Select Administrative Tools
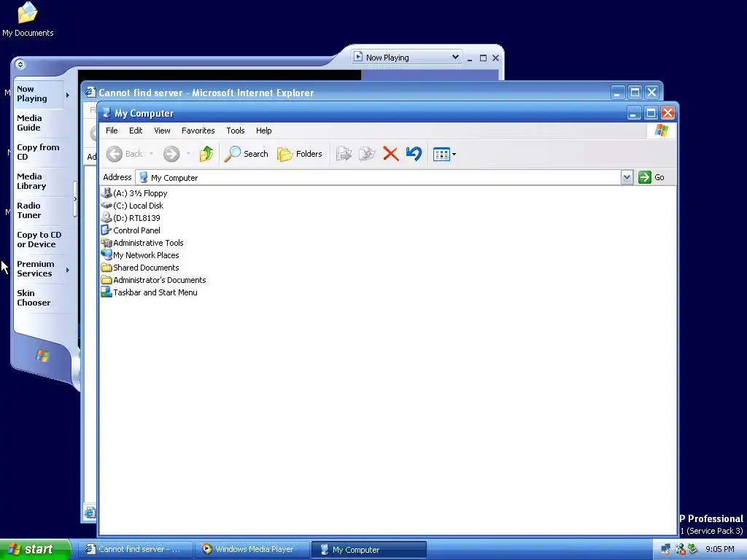This screenshot has height=560, width=747. tap(142, 242)
